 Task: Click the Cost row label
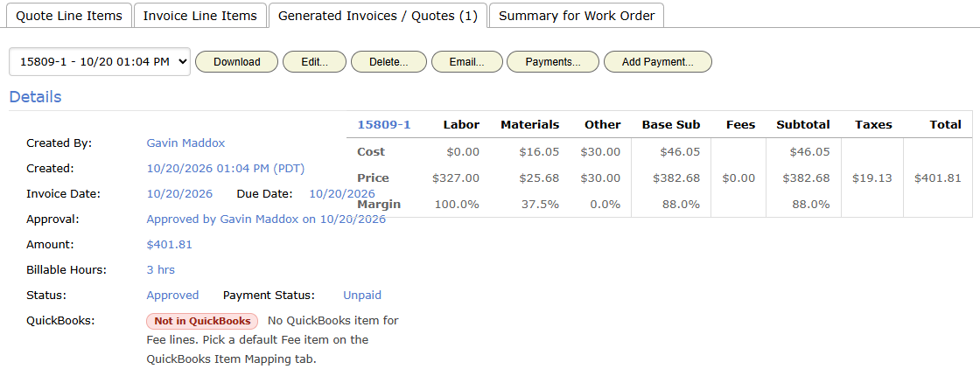pyautogui.click(x=371, y=152)
